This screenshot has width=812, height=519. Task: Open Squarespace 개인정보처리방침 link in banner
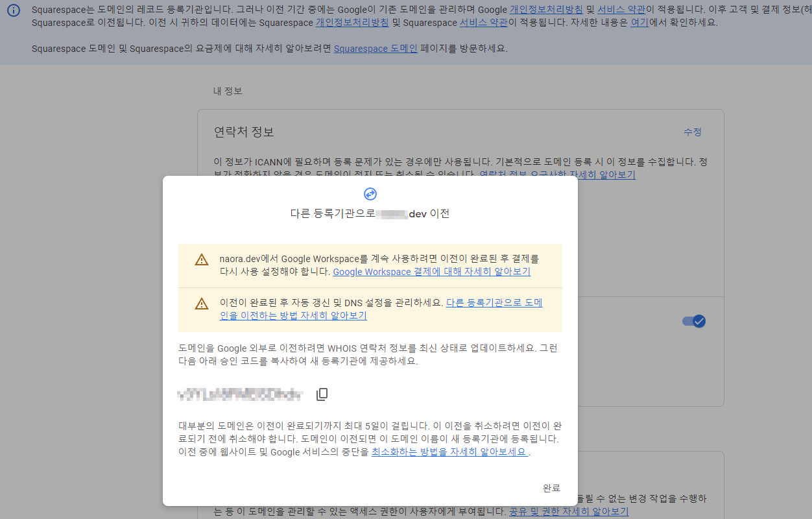click(x=352, y=22)
